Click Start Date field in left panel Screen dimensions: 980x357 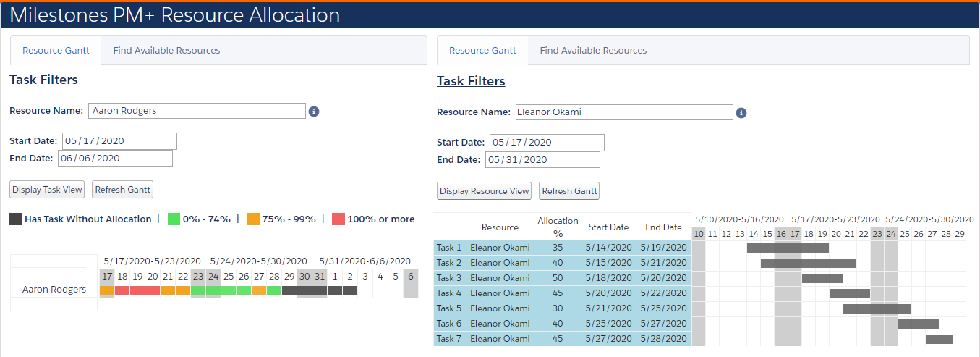coord(119,141)
